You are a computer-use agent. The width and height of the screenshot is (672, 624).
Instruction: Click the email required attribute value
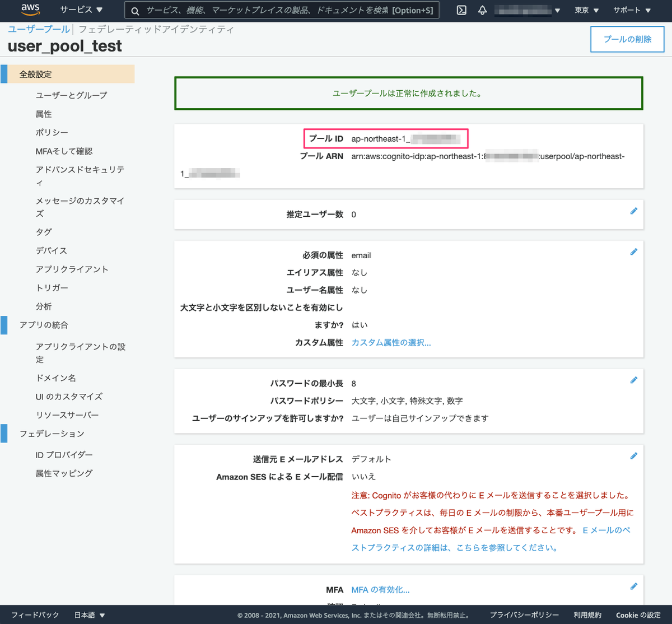click(x=361, y=255)
